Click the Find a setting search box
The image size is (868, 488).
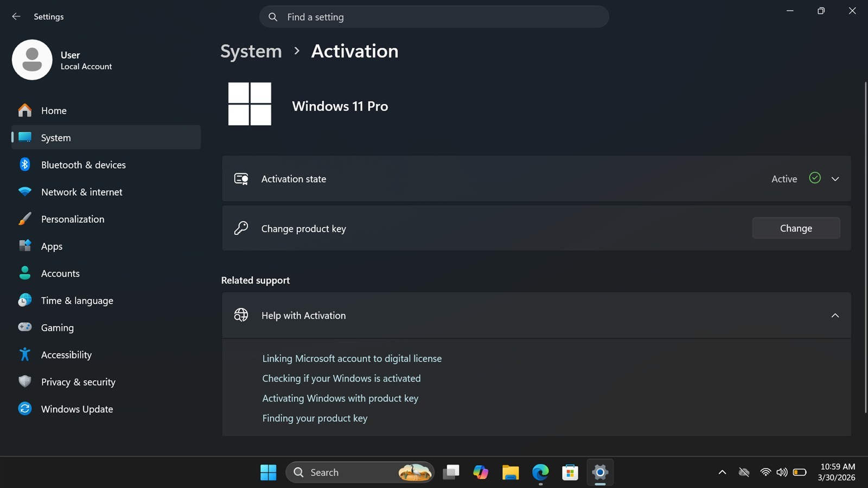click(x=434, y=17)
